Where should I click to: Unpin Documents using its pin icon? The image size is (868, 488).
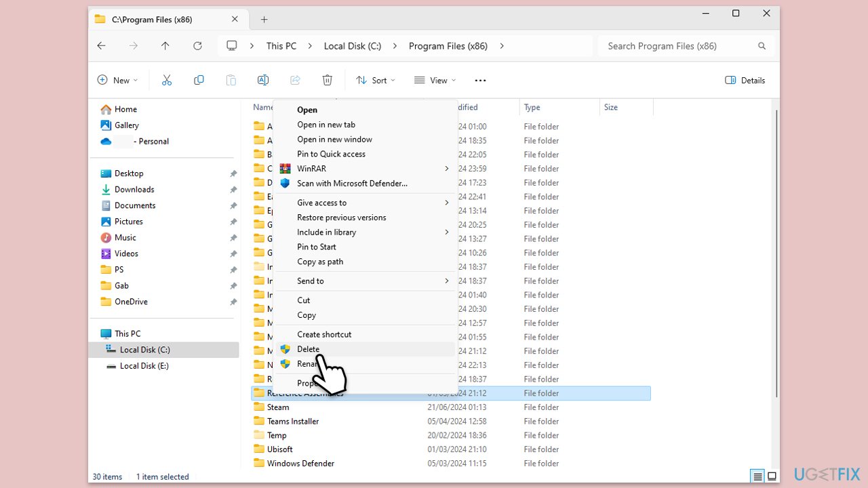pos(233,205)
